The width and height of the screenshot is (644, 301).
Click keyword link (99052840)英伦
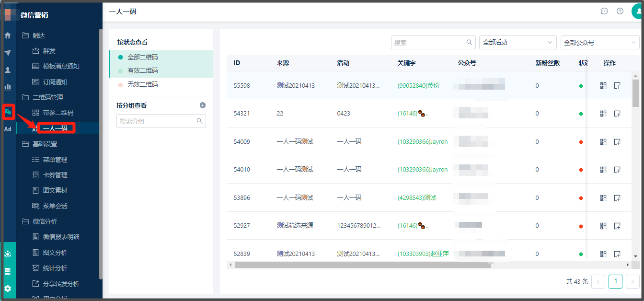point(418,86)
